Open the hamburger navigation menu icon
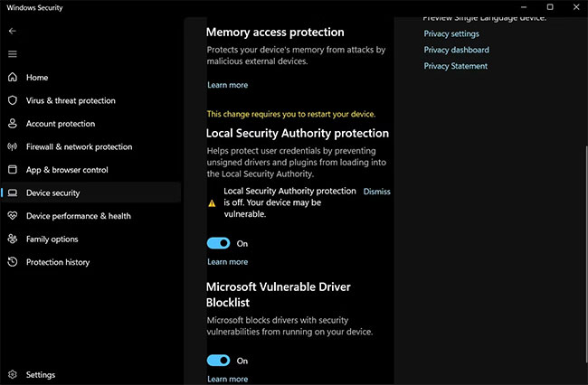The height and width of the screenshot is (385, 588). pyautogui.click(x=13, y=54)
